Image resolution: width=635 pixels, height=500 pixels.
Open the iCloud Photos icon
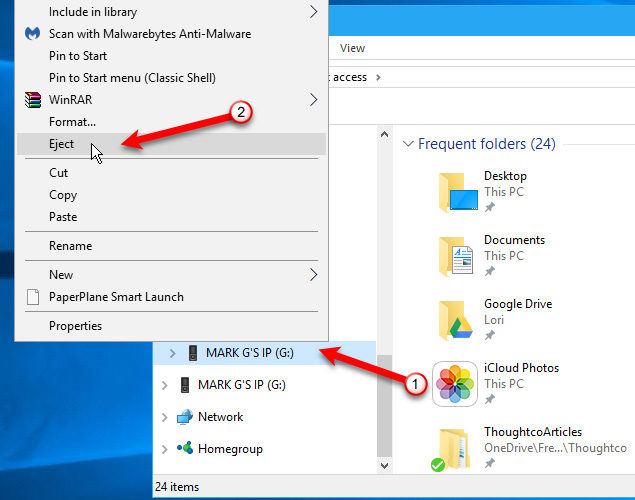click(x=455, y=384)
